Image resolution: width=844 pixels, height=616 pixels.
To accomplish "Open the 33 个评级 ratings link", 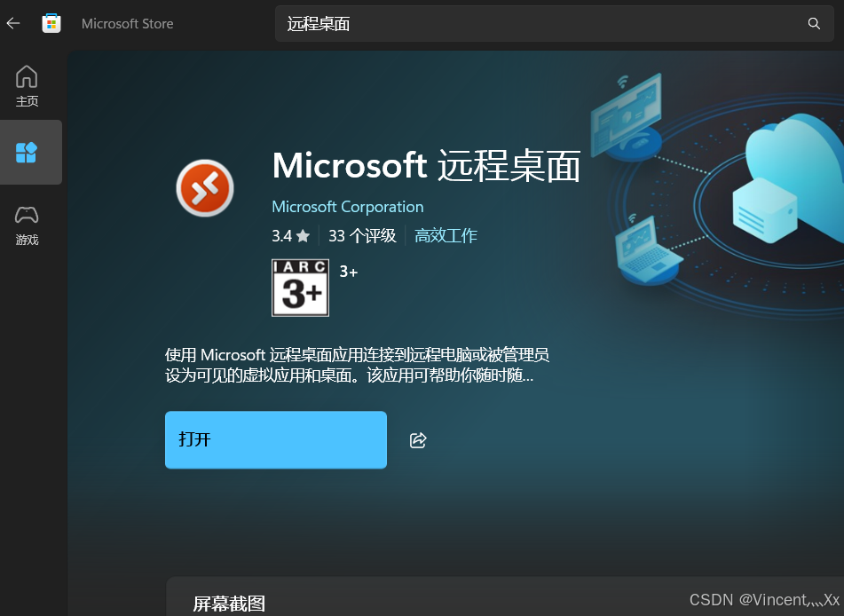I will tap(362, 236).
